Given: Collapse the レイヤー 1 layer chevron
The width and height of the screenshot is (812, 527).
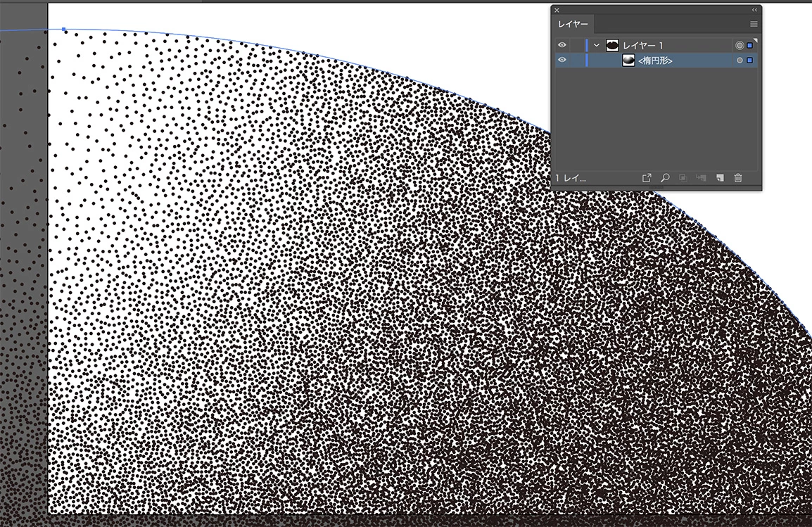Looking at the screenshot, I should point(597,46).
